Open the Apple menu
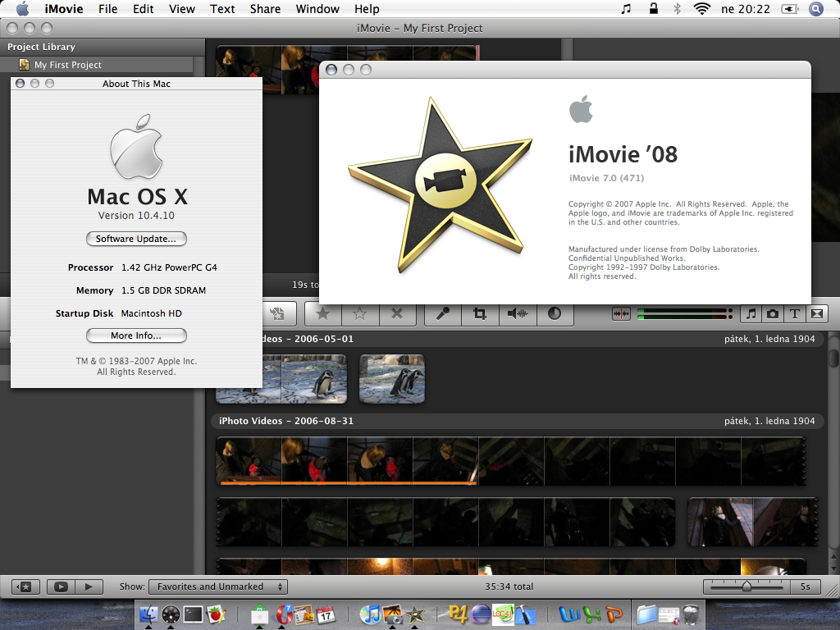The image size is (840, 630). coord(22,8)
